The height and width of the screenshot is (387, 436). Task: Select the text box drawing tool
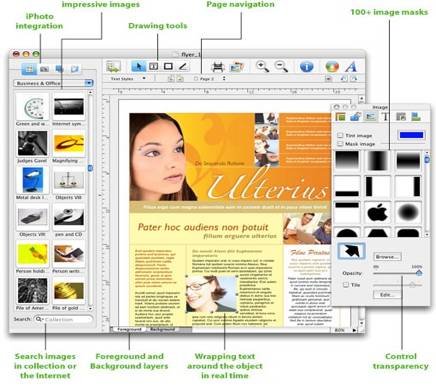click(x=154, y=66)
